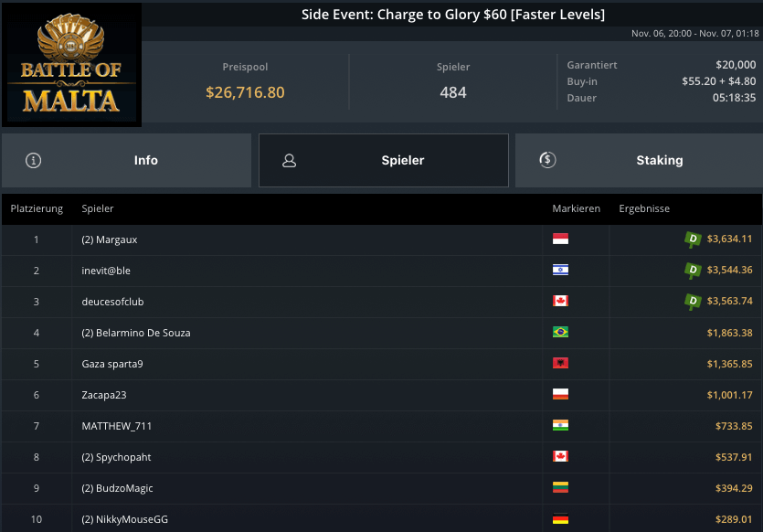Sort by Platzierung column header

pyautogui.click(x=37, y=208)
